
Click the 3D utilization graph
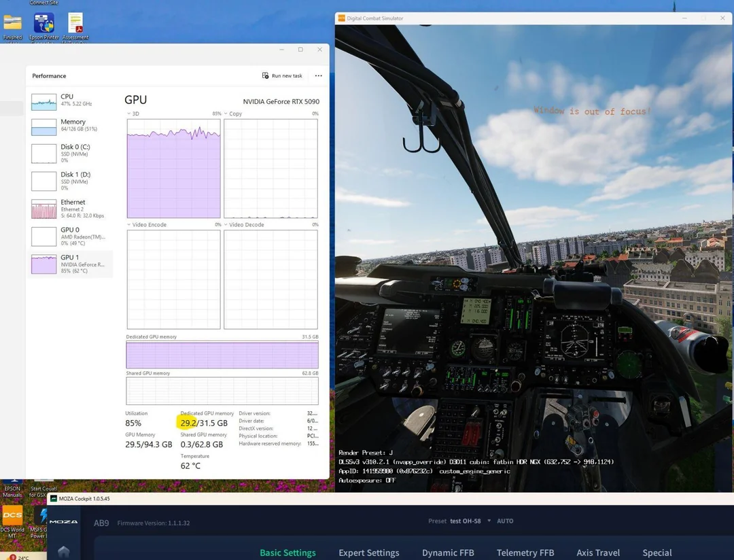point(174,169)
